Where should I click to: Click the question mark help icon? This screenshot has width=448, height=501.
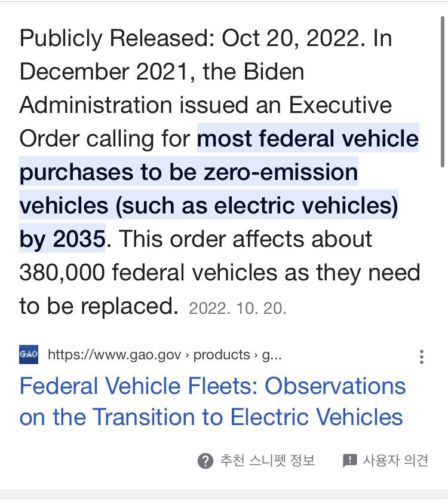(x=205, y=460)
